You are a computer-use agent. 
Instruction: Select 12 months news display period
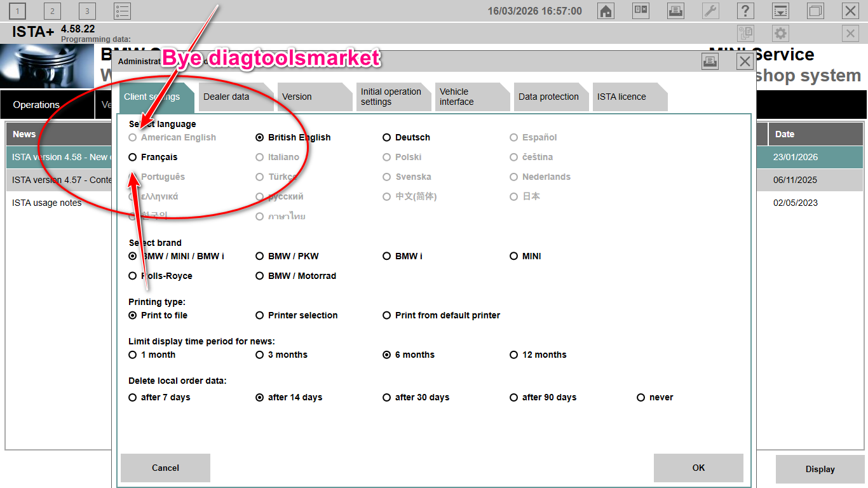pos(514,355)
